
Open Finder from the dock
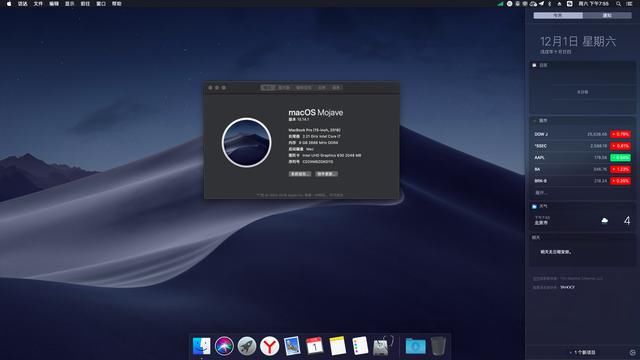tap(201, 346)
